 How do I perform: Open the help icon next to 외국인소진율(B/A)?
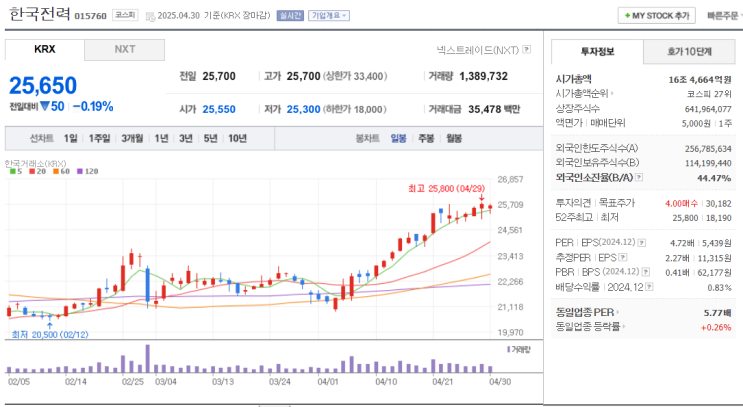point(639,177)
